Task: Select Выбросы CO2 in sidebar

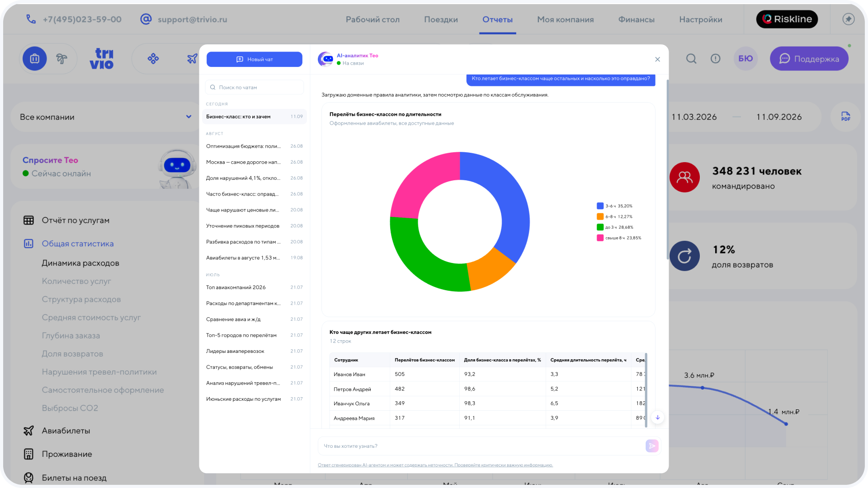Action: click(70, 408)
